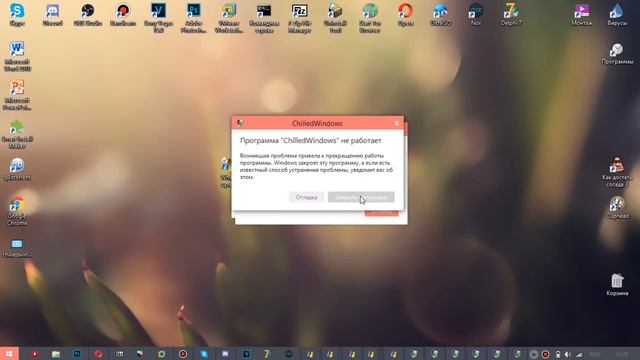
Task: Open 7-Zip File Manager shortcut
Action: click(x=300, y=18)
